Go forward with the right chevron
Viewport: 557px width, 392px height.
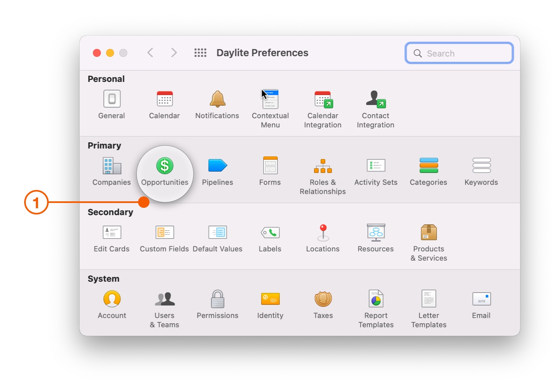[174, 53]
